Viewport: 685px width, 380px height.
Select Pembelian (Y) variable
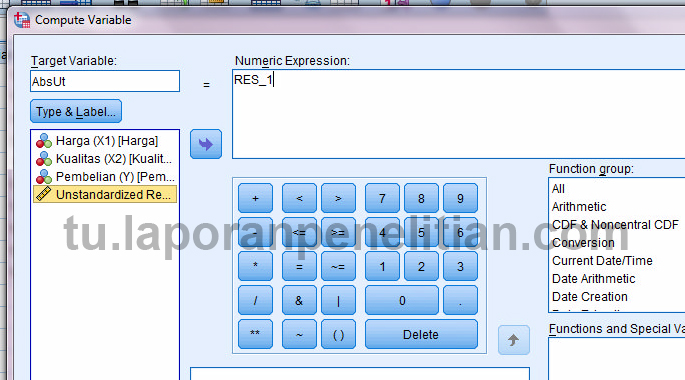[x=105, y=176]
